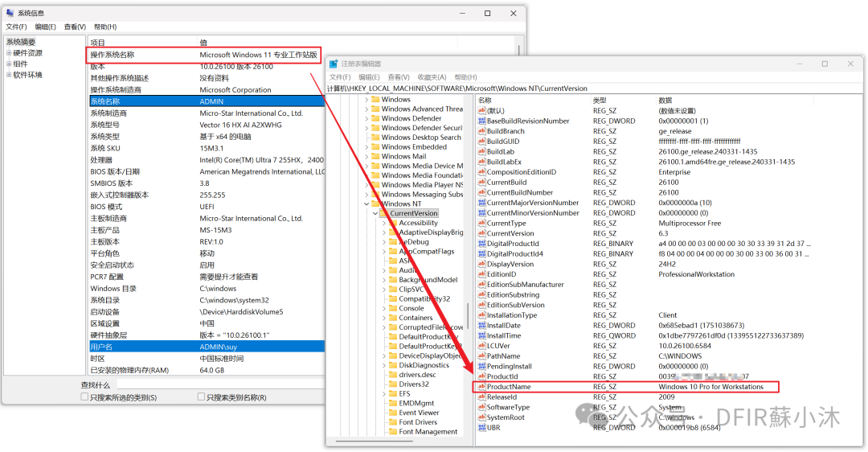Click the CurrentMajorVersionNumber DWORD icon
This screenshot has width=868, height=452.
(481, 203)
